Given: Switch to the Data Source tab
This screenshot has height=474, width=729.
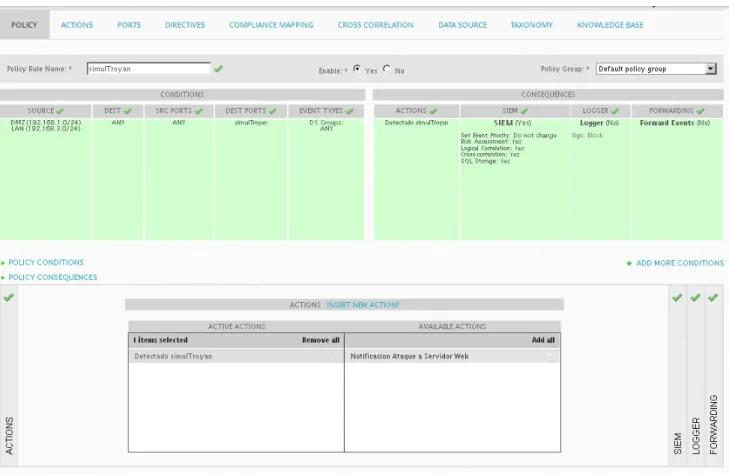Looking at the screenshot, I should (x=463, y=25).
